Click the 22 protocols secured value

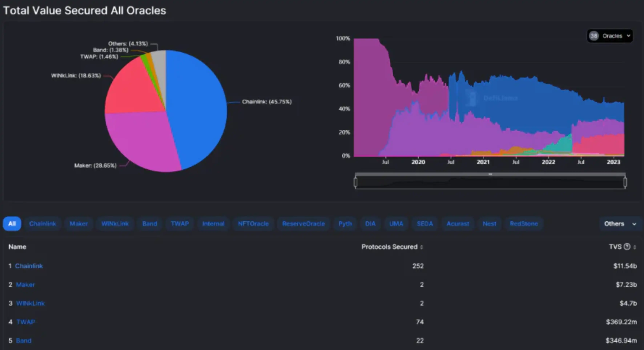click(x=420, y=341)
